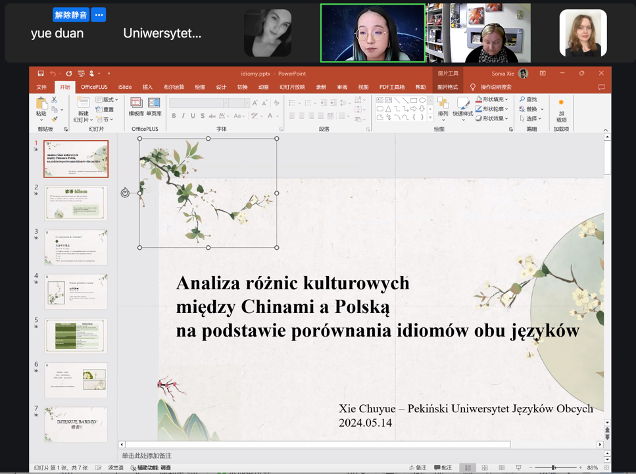Open the Arrange dropdown in the ribbon

click(443, 105)
